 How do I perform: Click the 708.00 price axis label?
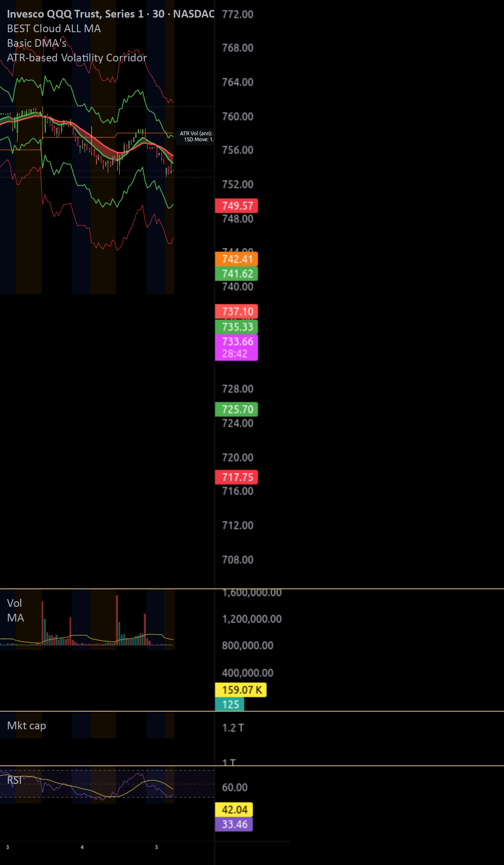point(237,560)
